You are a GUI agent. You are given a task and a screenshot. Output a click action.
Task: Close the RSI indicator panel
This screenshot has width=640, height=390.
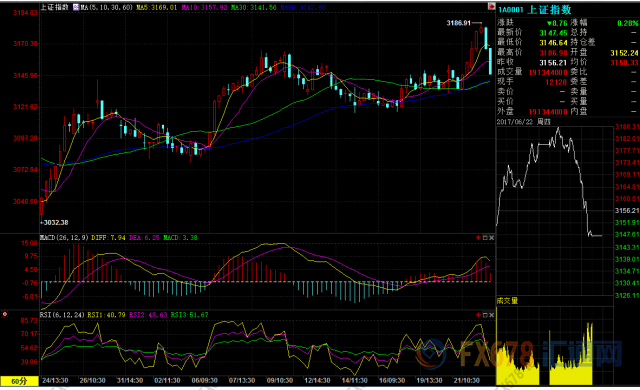(x=491, y=315)
